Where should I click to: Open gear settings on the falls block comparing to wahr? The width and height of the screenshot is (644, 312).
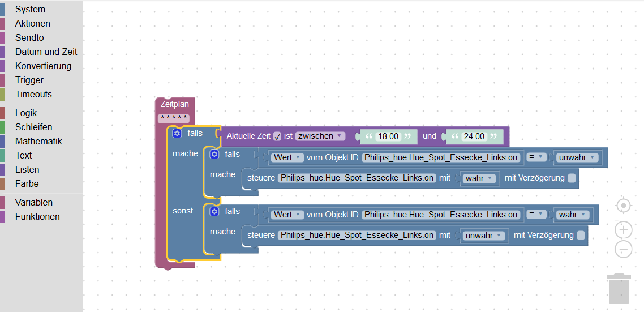[214, 211]
